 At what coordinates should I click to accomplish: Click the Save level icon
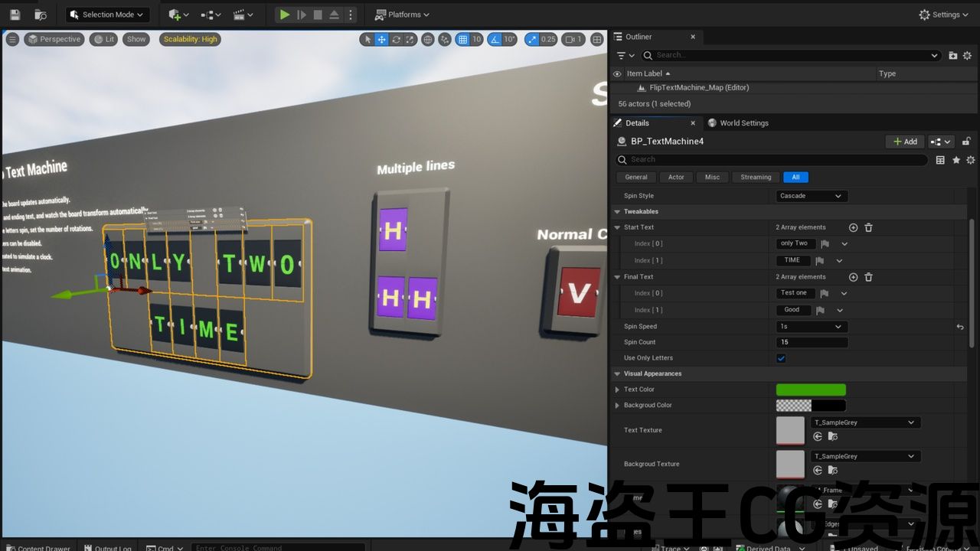15,15
